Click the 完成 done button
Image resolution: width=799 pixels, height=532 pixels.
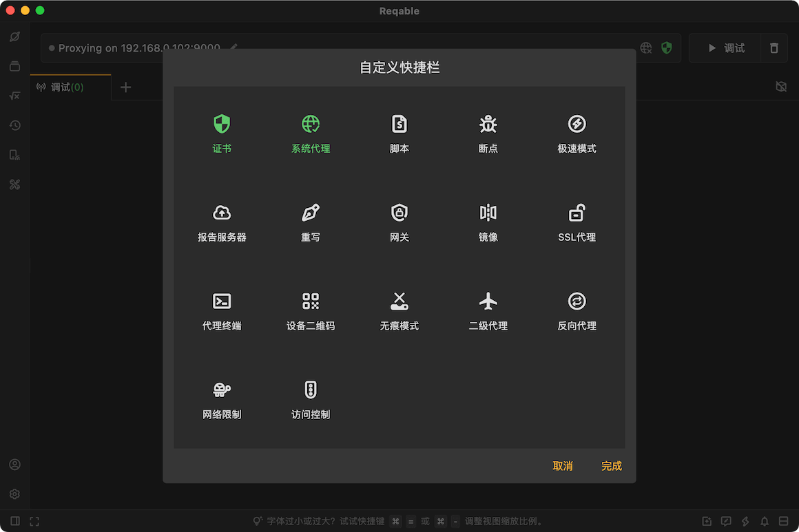611,466
